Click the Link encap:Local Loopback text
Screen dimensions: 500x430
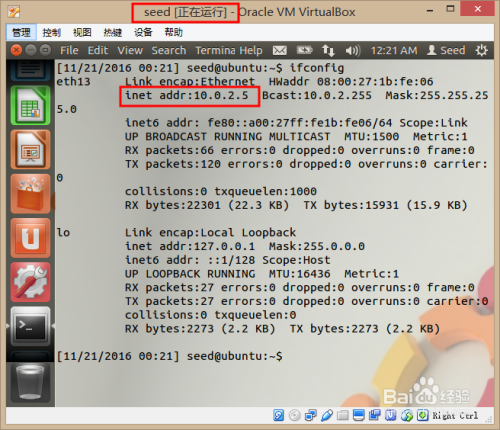click(210, 232)
